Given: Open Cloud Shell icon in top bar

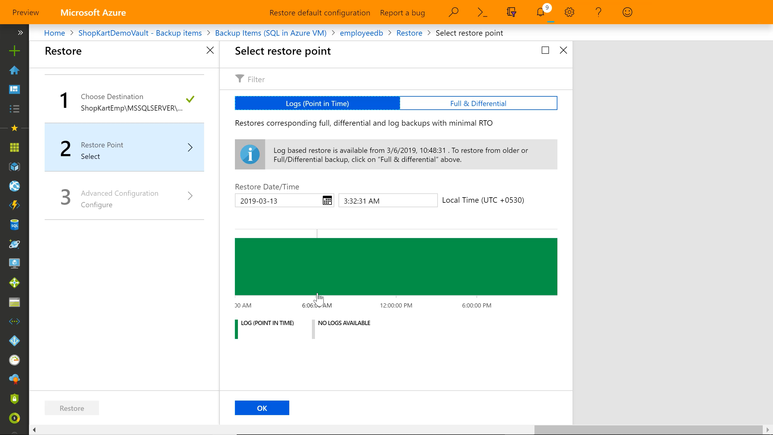Looking at the screenshot, I should click(482, 12).
